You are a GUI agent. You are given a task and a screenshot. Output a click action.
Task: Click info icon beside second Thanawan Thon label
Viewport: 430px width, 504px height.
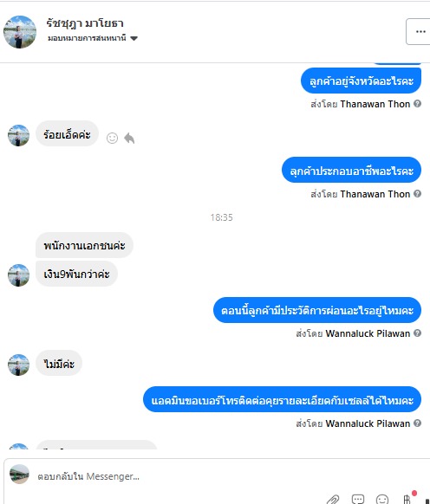417,194
